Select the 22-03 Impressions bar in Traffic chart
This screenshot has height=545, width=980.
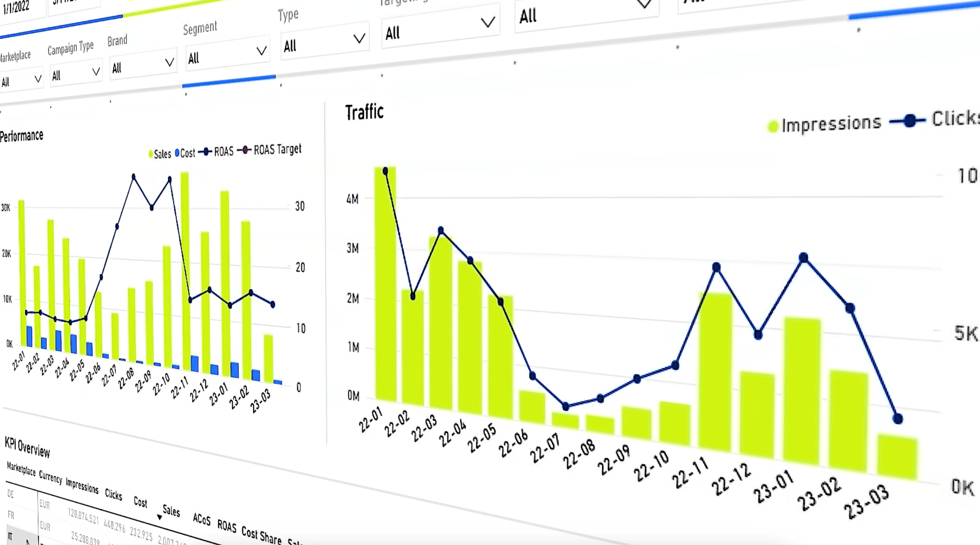click(441, 322)
